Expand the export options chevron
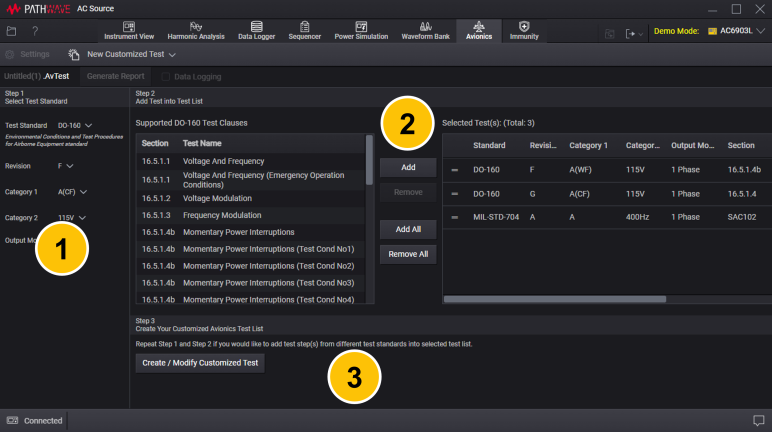This screenshot has width=772, height=432. point(641,34)
